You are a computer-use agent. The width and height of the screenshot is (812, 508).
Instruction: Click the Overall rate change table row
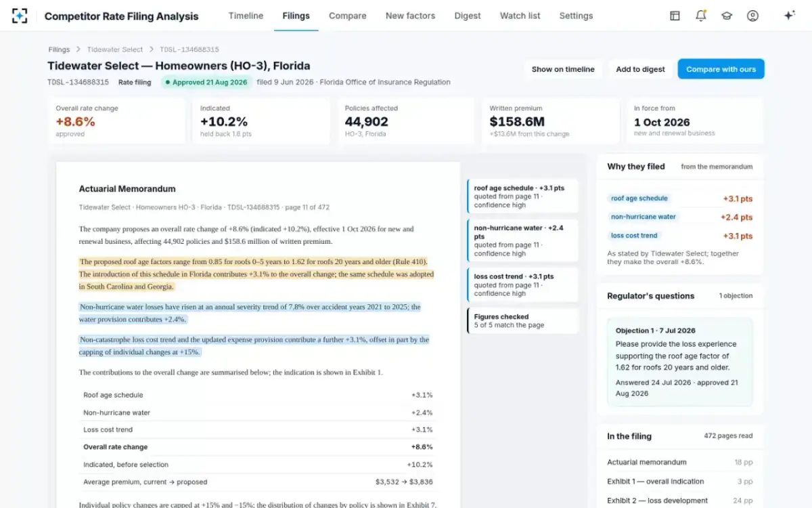258,447
